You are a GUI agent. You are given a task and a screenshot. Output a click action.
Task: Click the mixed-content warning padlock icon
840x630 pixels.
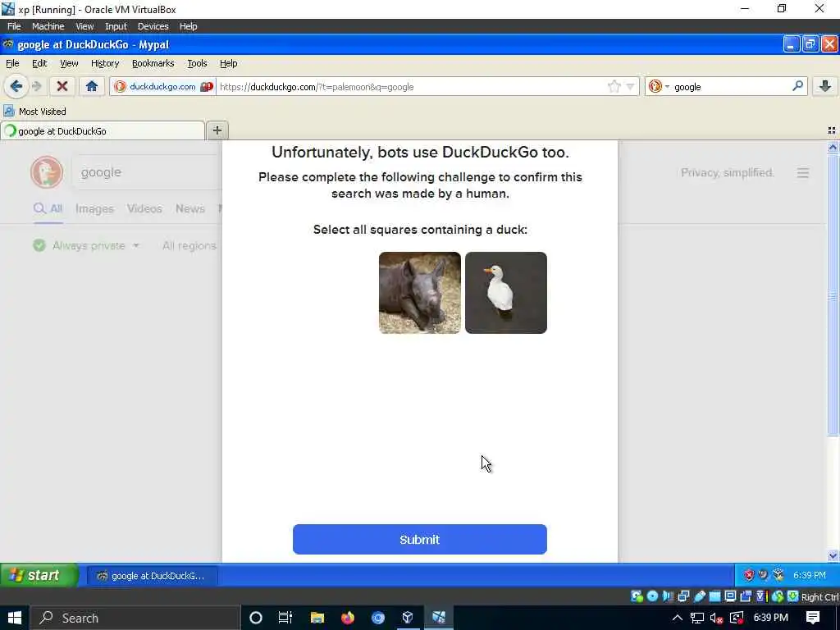207,87
